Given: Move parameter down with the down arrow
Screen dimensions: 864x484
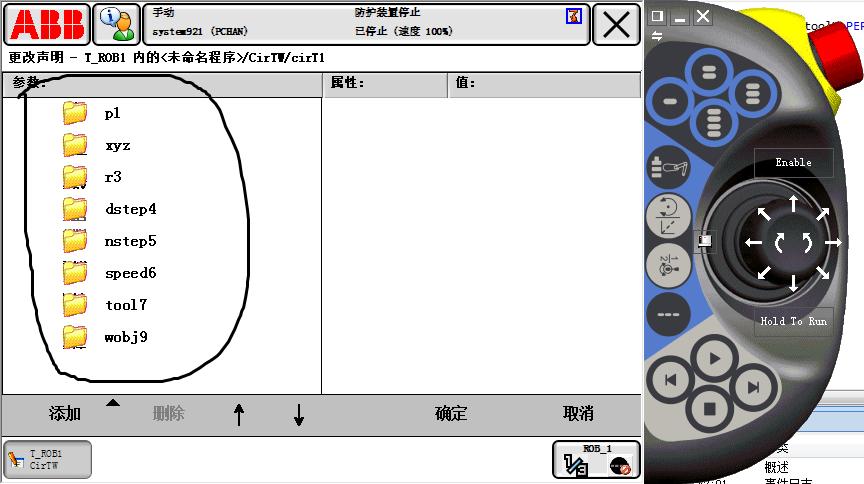Looking at the screenshot, I should [299, 415].
